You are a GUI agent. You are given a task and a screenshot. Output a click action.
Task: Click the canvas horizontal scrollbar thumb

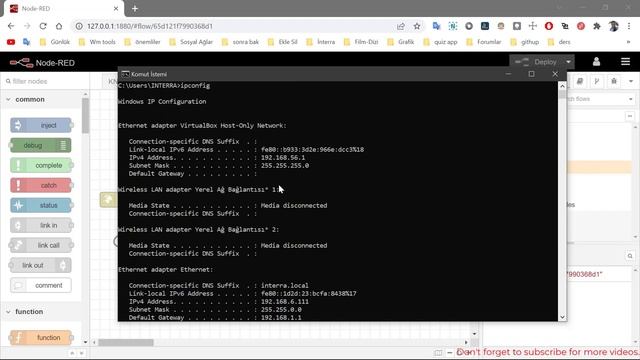pos(126,342)
